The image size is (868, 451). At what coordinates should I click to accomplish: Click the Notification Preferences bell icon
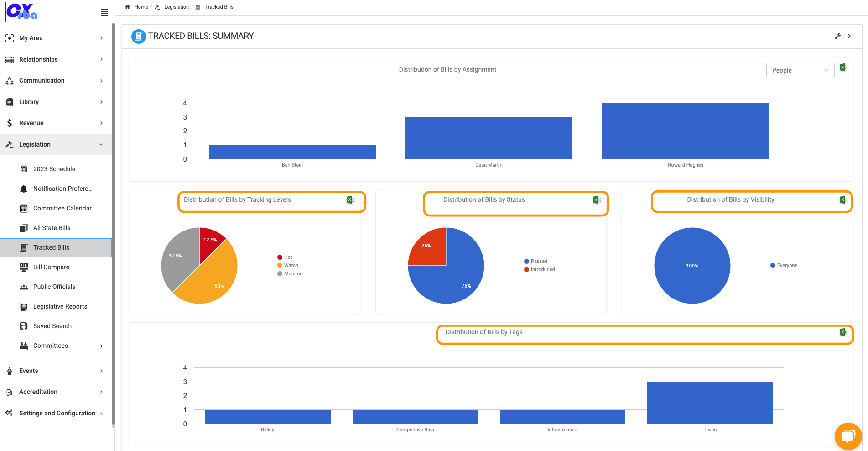[x=24, y=189]
